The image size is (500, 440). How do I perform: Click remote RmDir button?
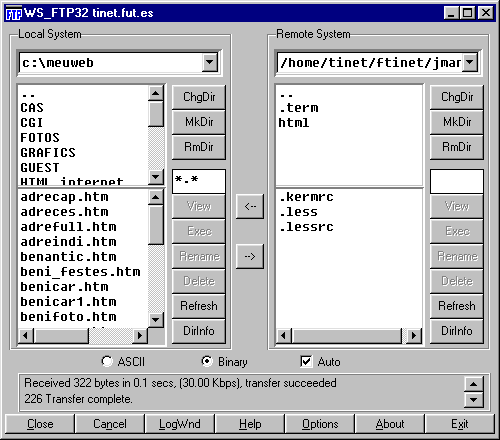[457, 147]
